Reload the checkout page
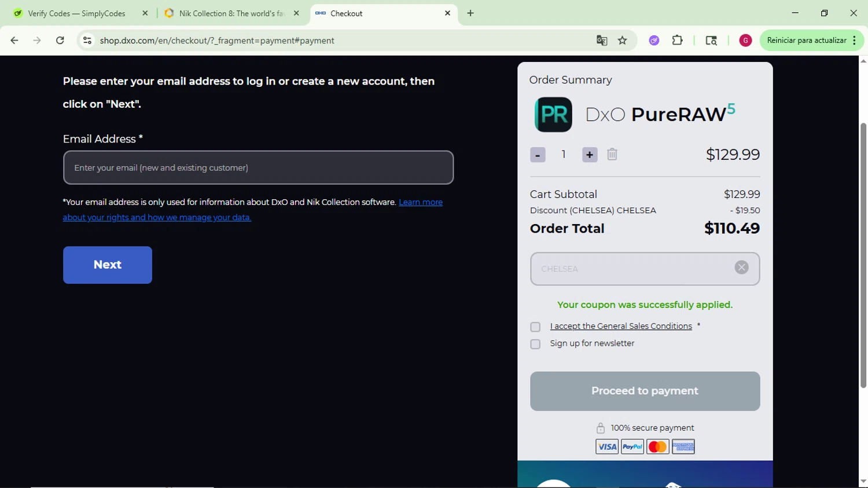The width and height of the screenshot is (868, 488). point(60,41)
